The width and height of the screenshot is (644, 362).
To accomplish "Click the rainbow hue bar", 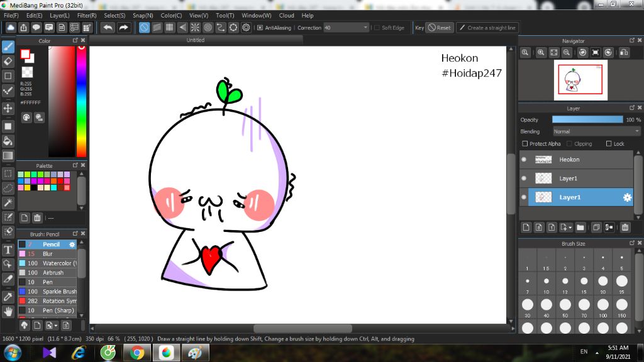I will (81, 101).
